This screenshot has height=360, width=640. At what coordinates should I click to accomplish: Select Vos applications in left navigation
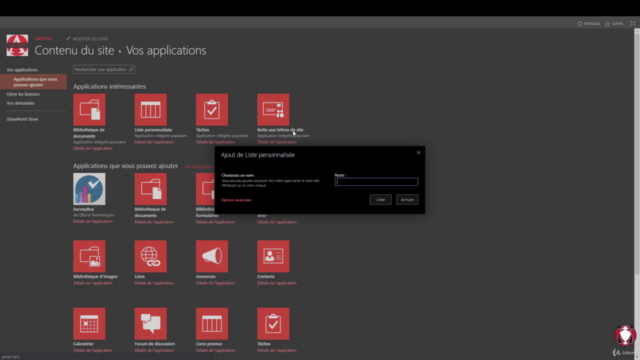(x=22, y=70)
